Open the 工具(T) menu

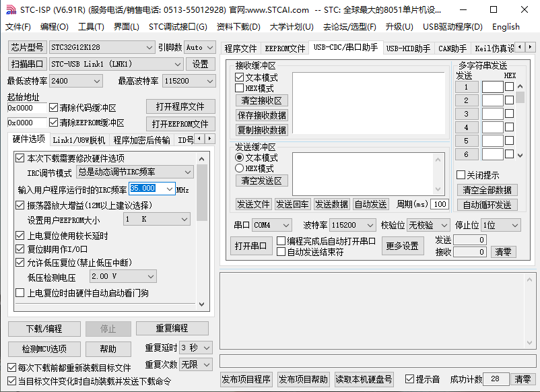91,27
